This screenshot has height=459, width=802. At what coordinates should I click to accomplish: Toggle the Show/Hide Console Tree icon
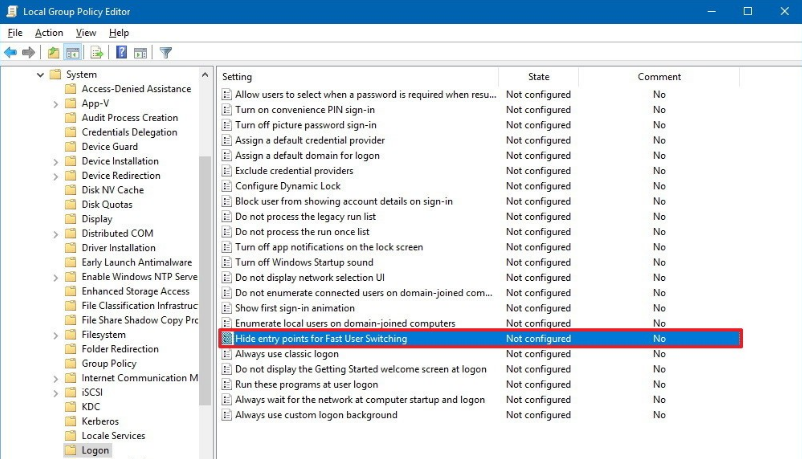[73, 53]
